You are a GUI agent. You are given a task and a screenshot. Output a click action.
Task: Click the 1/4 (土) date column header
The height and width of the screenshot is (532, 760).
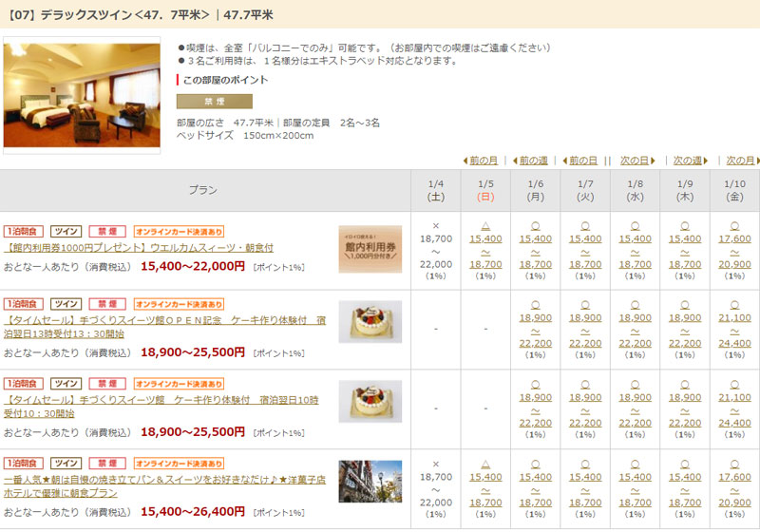[x=436, y=190]
